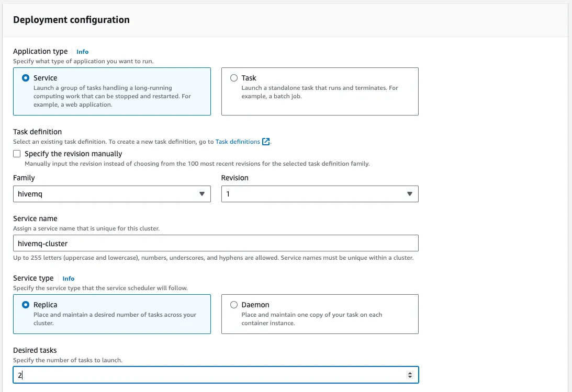
Task: Click the Desired tasks number field
Action: pyautogui.click(x=216, y=375)
